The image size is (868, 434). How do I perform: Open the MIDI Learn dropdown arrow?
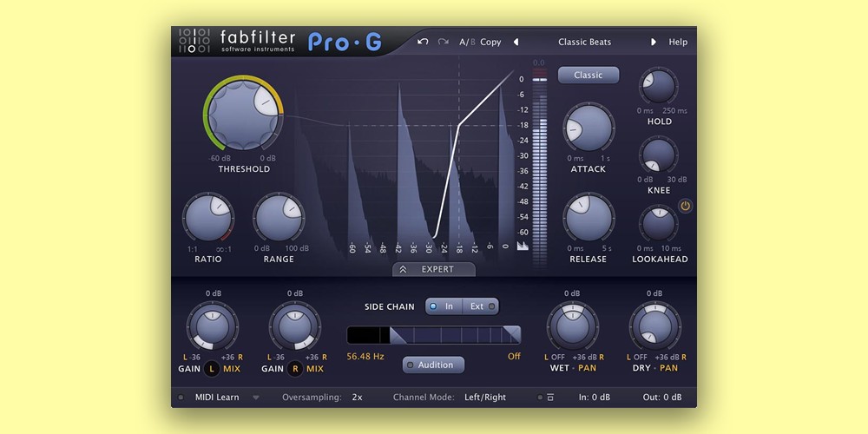coord(256,398)
